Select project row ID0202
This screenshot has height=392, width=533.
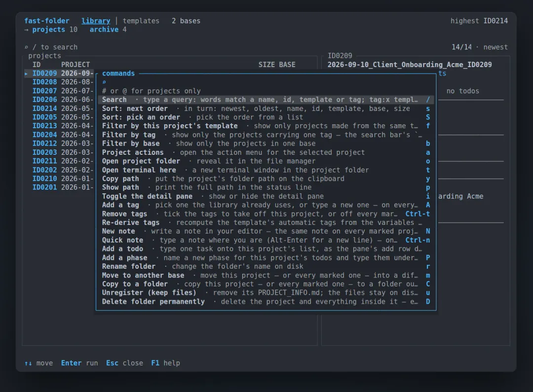tap(59, 170)
